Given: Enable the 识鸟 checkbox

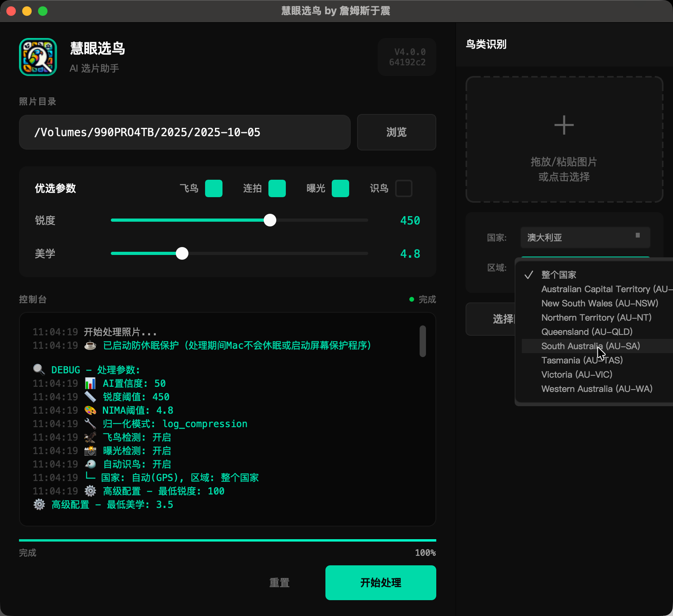Looking at the screenshot, I should [404, 188].
